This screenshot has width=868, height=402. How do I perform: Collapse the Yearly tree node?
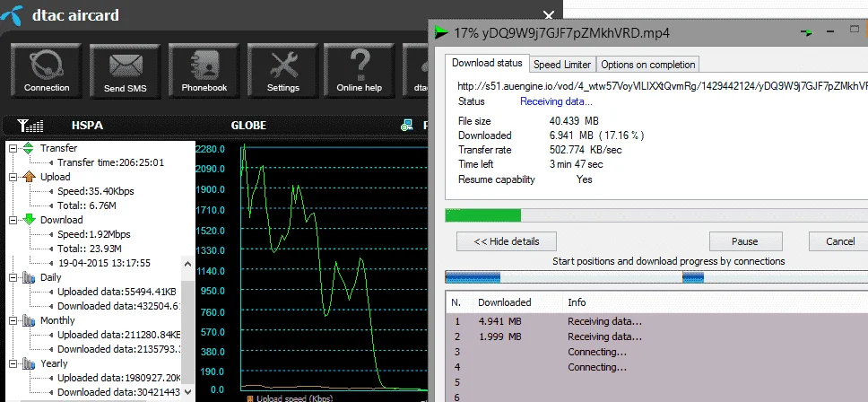13,364
